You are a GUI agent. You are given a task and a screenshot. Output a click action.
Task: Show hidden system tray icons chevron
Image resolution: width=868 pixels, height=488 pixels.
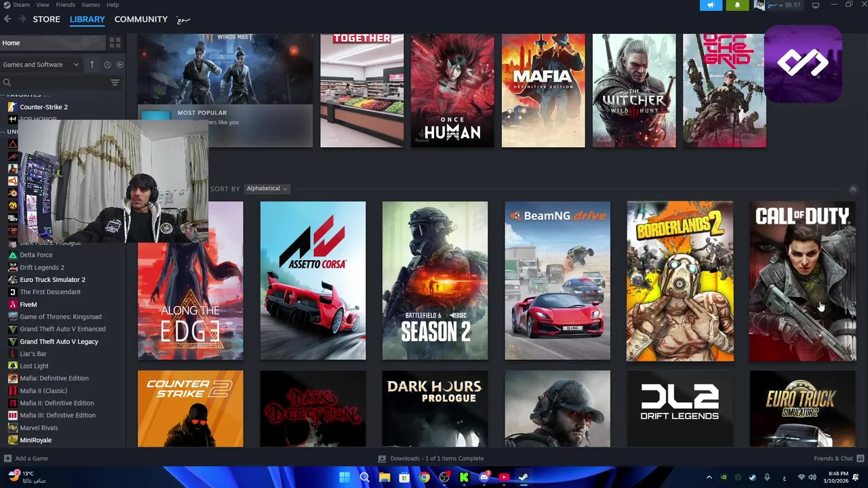(x=709, y=477)
